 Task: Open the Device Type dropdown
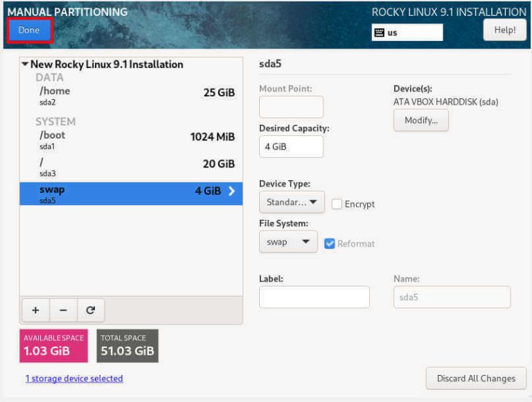click(291, 202)
